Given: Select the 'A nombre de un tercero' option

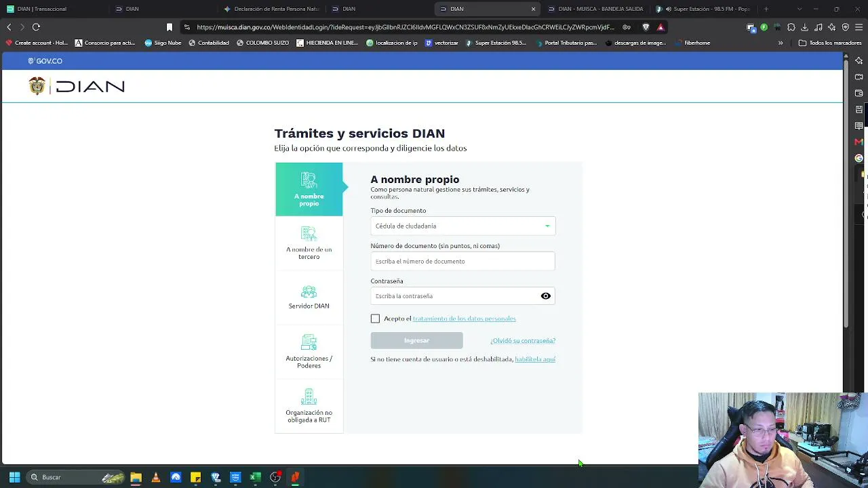Looking at the screenshot, I should pos(309,243).
